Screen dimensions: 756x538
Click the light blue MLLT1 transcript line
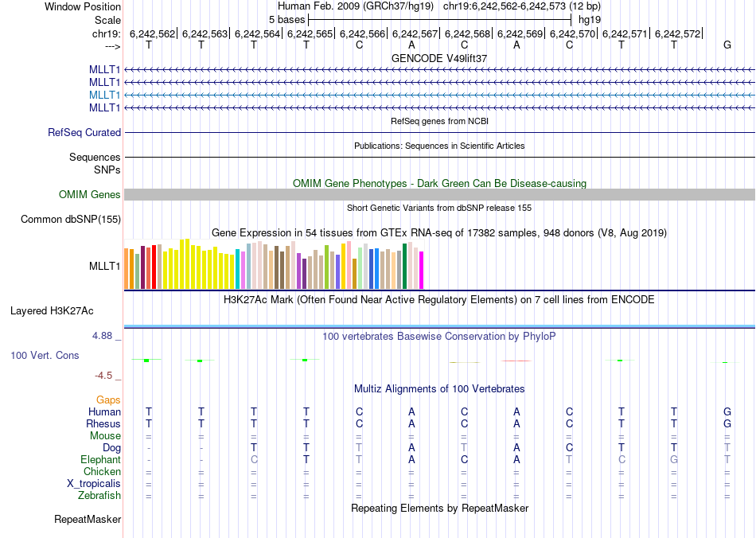(x=439, y=95)
